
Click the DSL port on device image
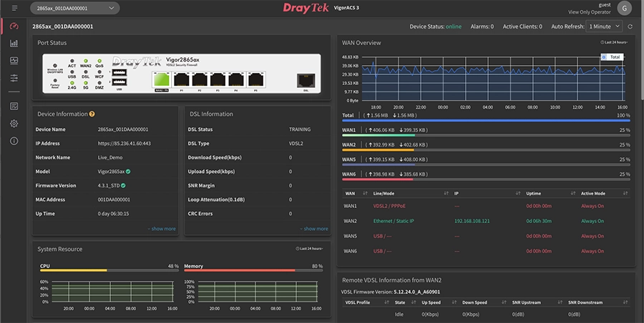pyautogui.click(x=306, y=81)
